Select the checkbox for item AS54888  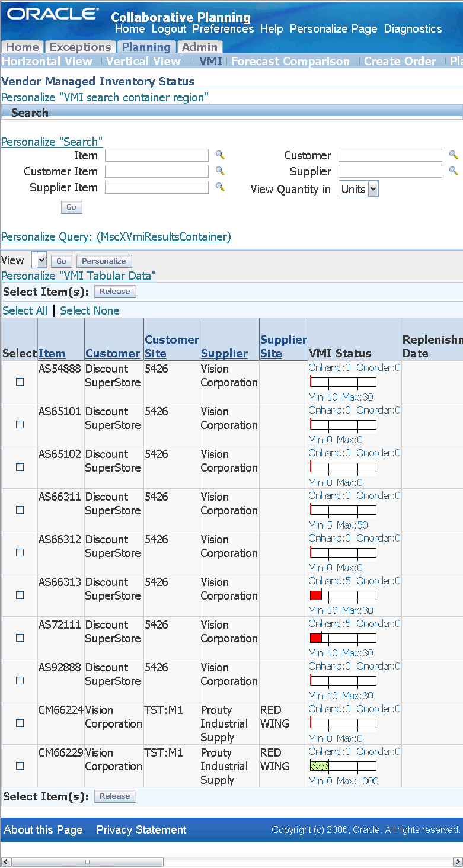click(20, 382)
